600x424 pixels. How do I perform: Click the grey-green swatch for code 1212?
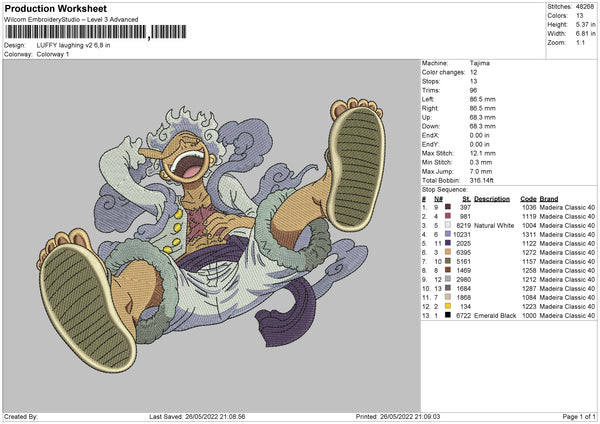pyautogui.click(x=448, y=279)
